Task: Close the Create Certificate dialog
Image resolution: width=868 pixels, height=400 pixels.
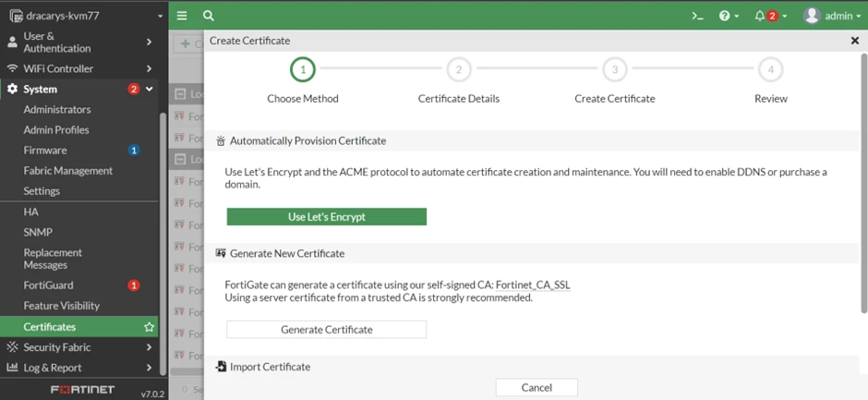Action: [x=854, y=41]
